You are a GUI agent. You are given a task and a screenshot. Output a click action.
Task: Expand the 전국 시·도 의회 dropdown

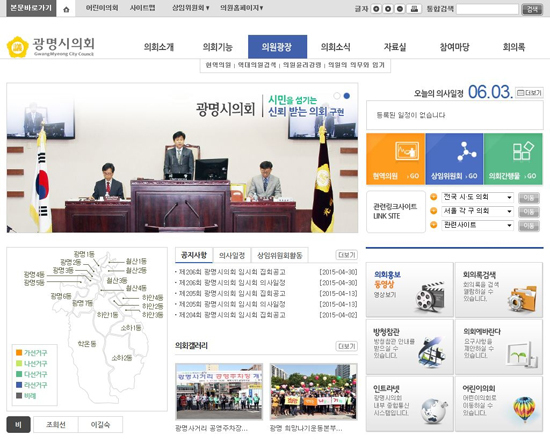[477, 197]
